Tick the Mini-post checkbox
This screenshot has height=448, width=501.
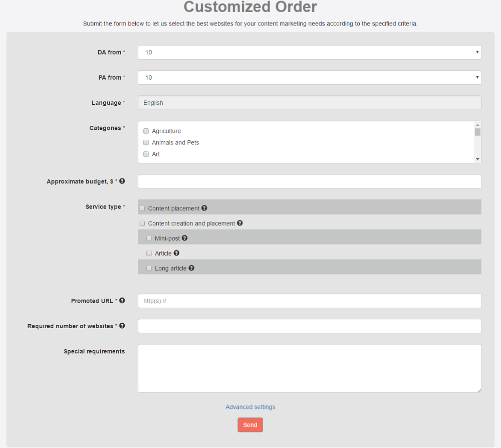[149, 239]
